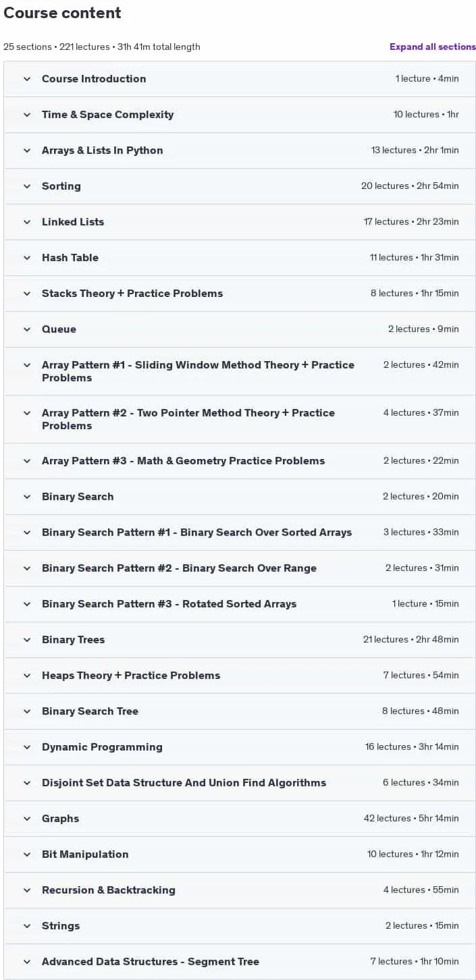The image size is (476, 980).
Task: Open Stacks Theory + Practice Problems section
Action: [240, 294]
